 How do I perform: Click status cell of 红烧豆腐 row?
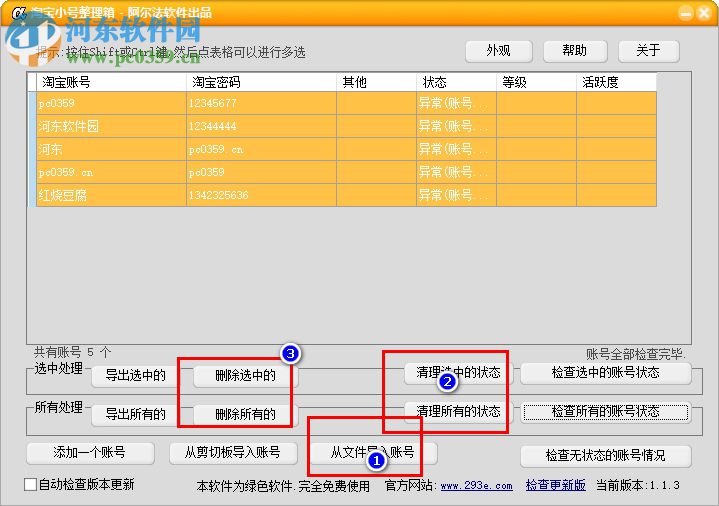coord(456,195)
